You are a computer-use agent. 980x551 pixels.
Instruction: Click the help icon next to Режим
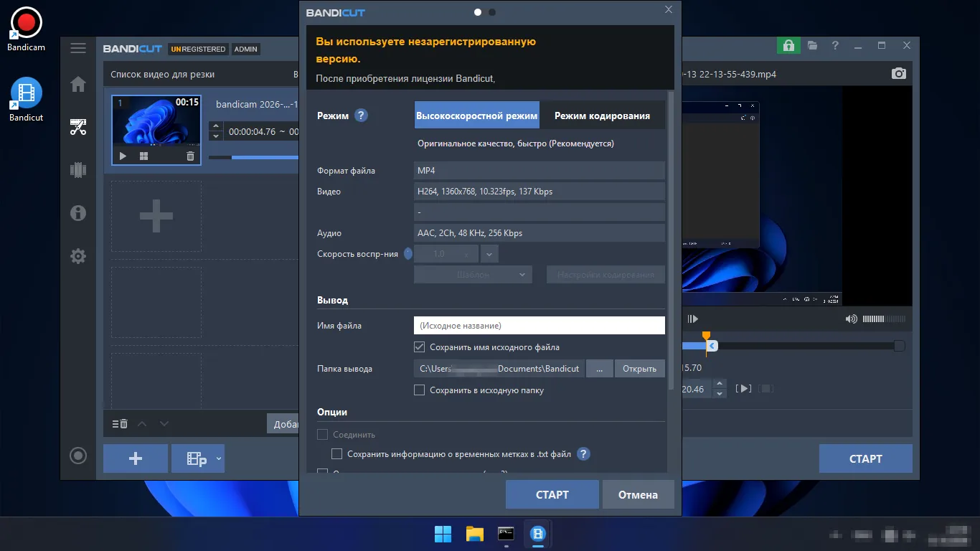click(x=361, y=115)
